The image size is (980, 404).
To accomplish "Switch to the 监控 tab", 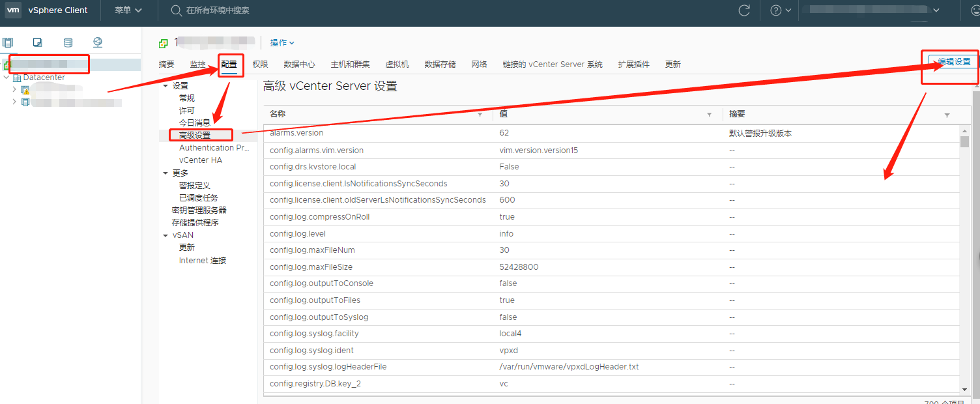I will point(197,65).
